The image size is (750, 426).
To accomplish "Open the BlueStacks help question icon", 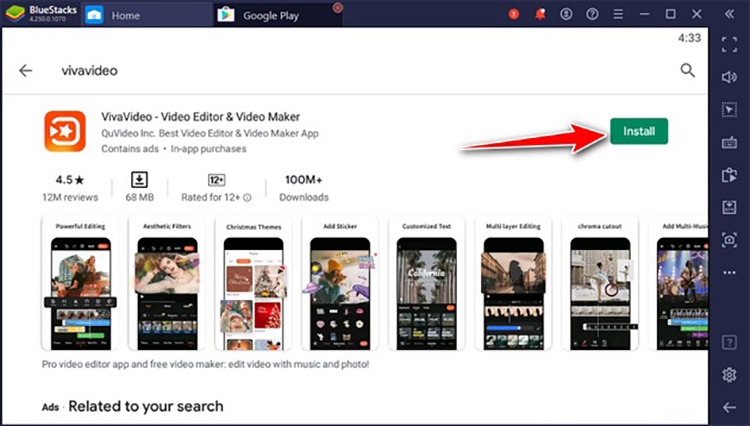I will tap(592, 14).
